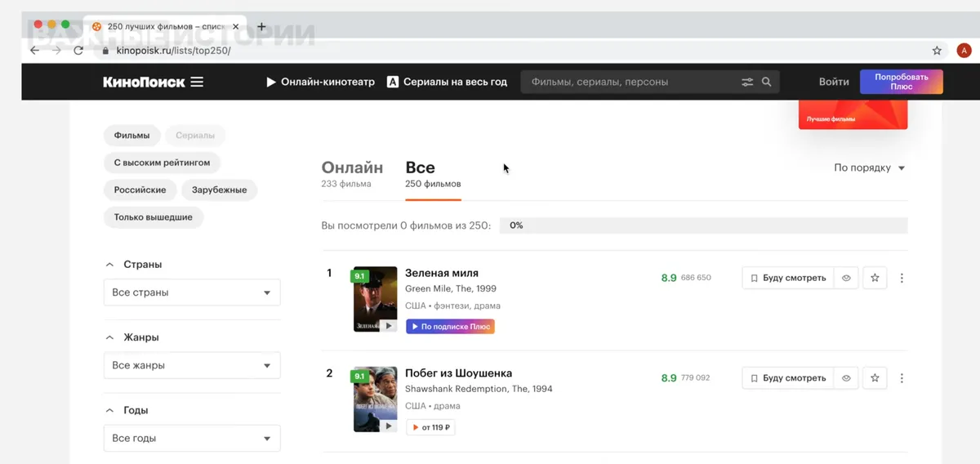This screenshot has height=464, width=980.
Task: Collapse the Жанры filter section
Action: tap(132, 337)
